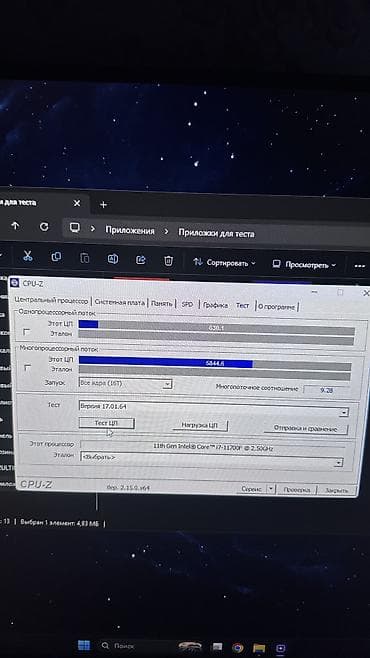The width and height of the screenshot is (370, 658).
Task: Open a new Explorer tab with plus
Action: click(x=104, y=205)
